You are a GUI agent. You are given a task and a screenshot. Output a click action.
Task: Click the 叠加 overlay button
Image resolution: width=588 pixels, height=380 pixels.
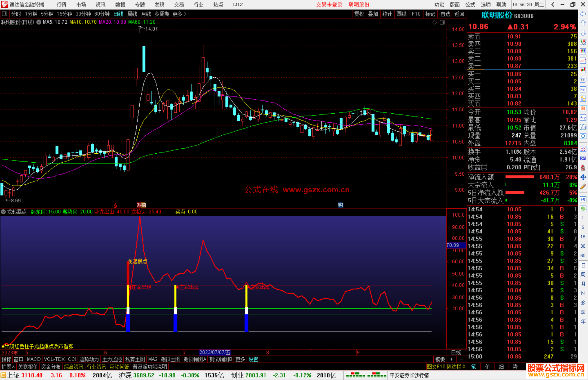pyautogui.click(x=373, y=14)
